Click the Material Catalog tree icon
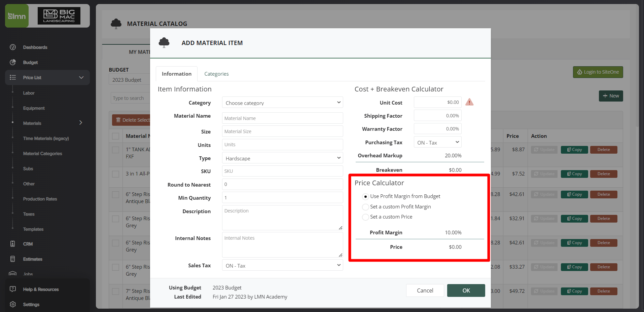644x312 pixels. (116, 24)
